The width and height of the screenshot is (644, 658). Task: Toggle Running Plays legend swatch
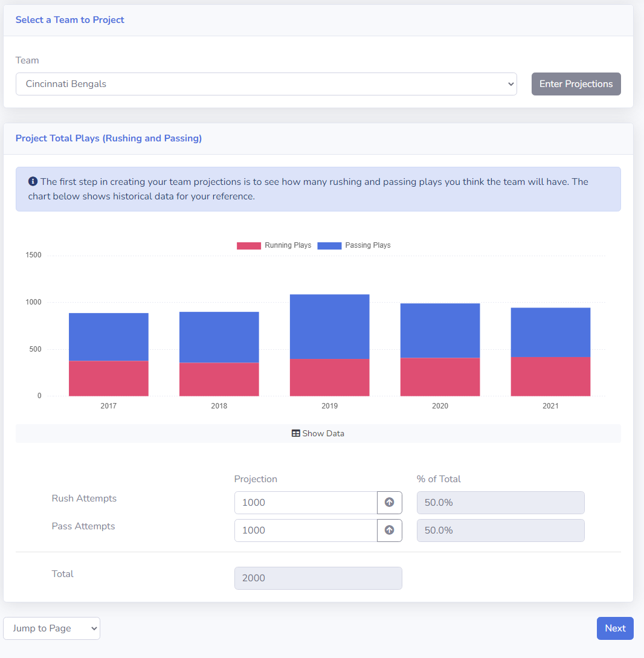pyautogui.click(x=249, y=245)
